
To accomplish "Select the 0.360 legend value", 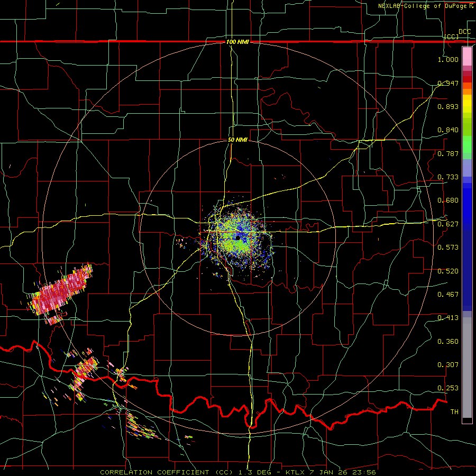I will click(448, 342).
